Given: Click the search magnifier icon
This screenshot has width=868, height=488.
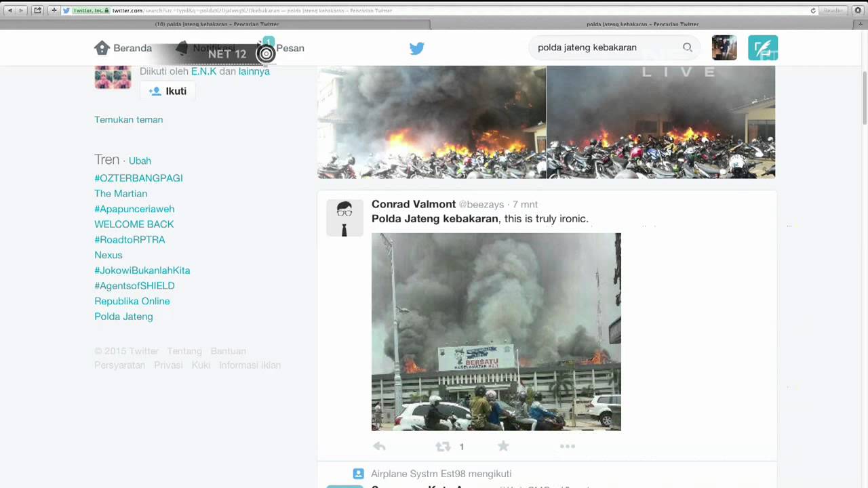Looking at the screenshot, I should 688,47.
